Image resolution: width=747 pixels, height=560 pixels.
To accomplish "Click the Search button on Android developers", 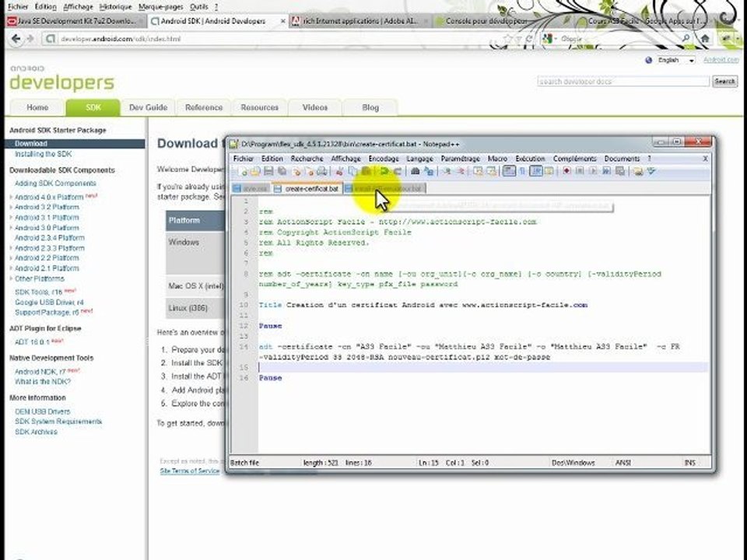I will tap(724, 82).
